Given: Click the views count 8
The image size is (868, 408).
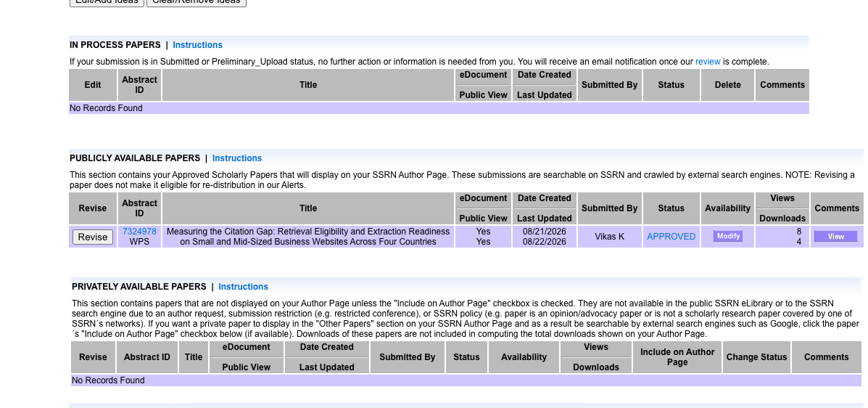Looking at the screenshot, I should [799, 232].
